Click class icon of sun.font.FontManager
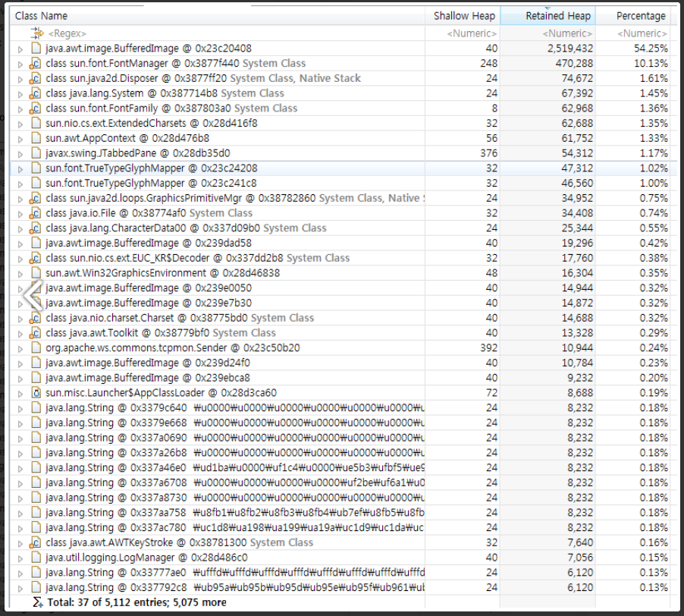 click(x=36, y=63)
